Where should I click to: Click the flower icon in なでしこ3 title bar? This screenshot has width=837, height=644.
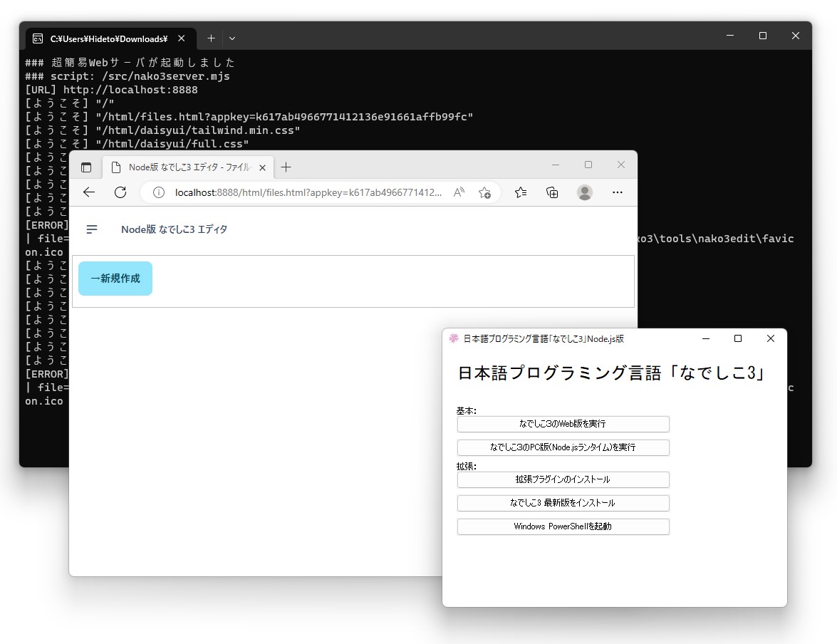click(x=452, y=338)
